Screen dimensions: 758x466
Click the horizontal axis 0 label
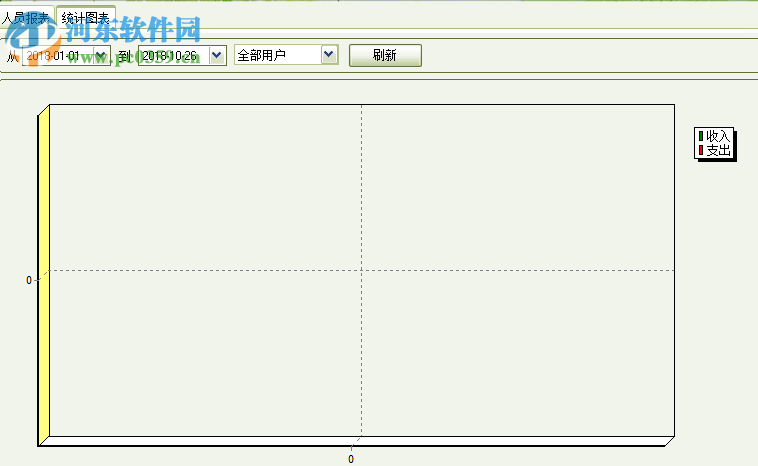[351, 459]
